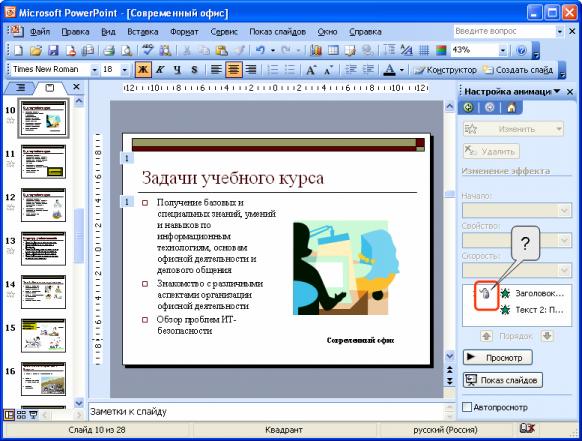Open the Настройка анимации pane menu arrow

click(x=557, y=91)
